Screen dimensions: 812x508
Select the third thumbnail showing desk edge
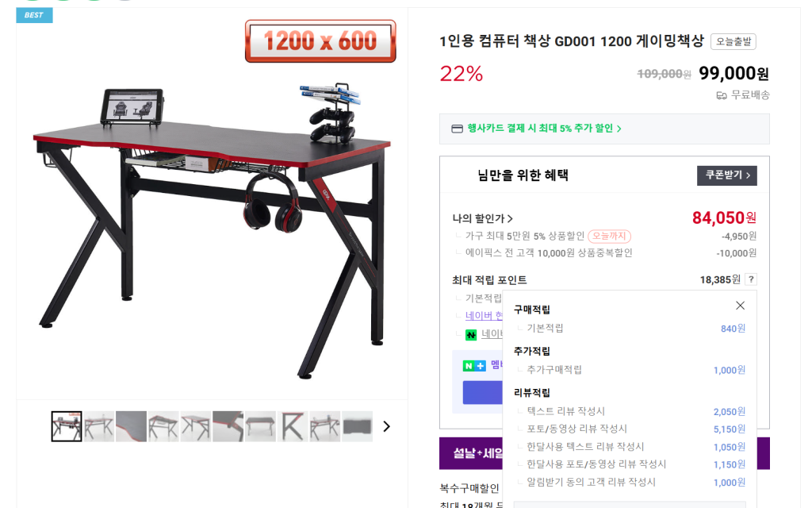pyautogui.click(x=131, y=426)
